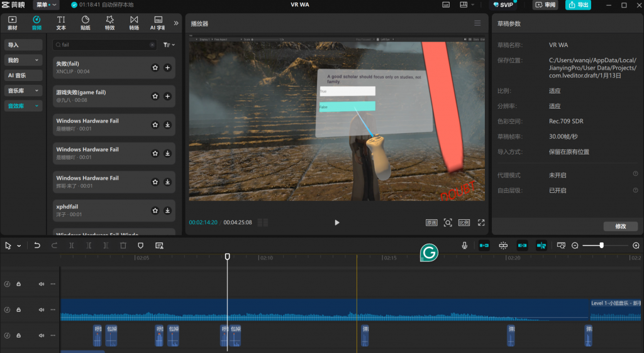The image size is (644, 353).
Task: Play the preview video
Action: [x=337, y=222]
